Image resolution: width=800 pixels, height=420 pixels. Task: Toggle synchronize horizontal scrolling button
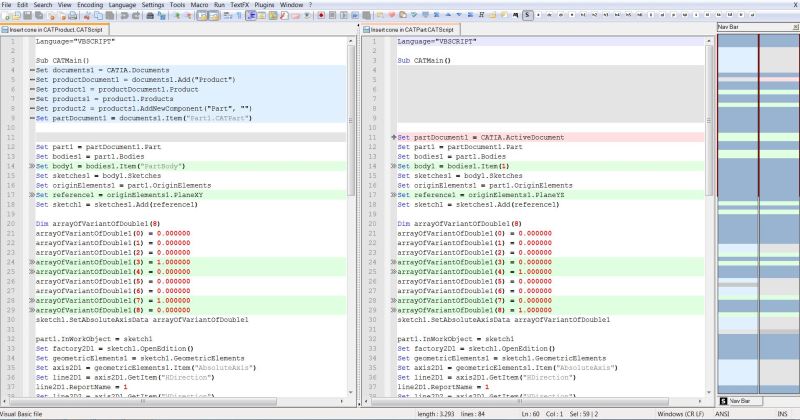point(214,16)
